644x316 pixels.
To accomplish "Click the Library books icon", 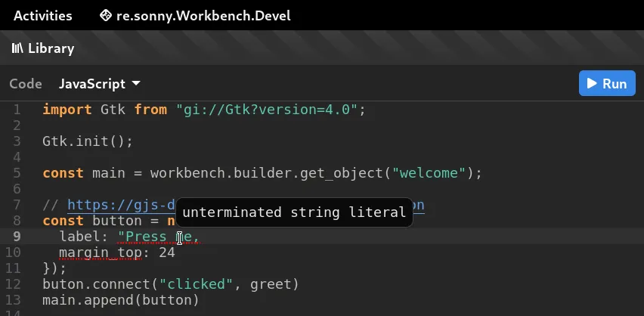I will click(x=18, y=49).
